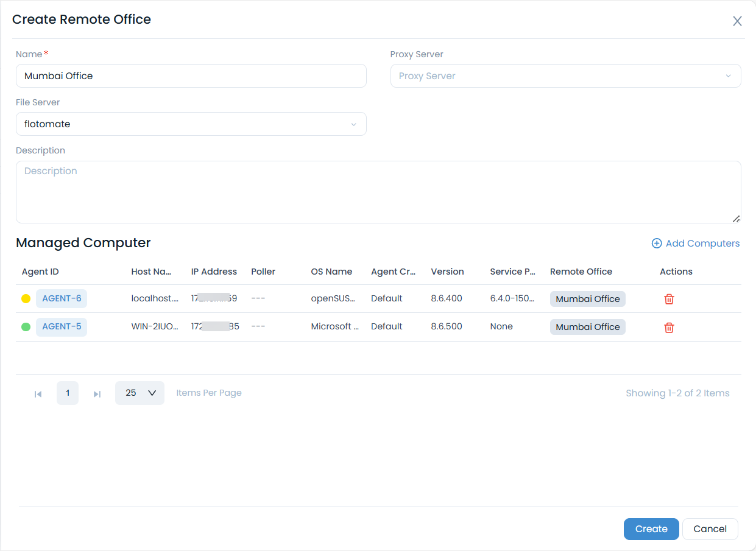
Task: Delete the AGENT-5 row with trash icon
Action: (x=669, y=328)
